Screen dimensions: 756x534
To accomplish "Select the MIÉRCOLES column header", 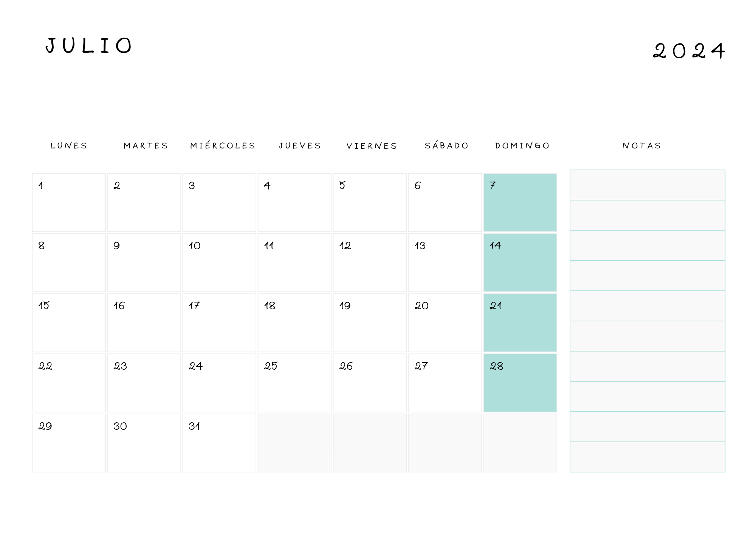I will point(223,145).
